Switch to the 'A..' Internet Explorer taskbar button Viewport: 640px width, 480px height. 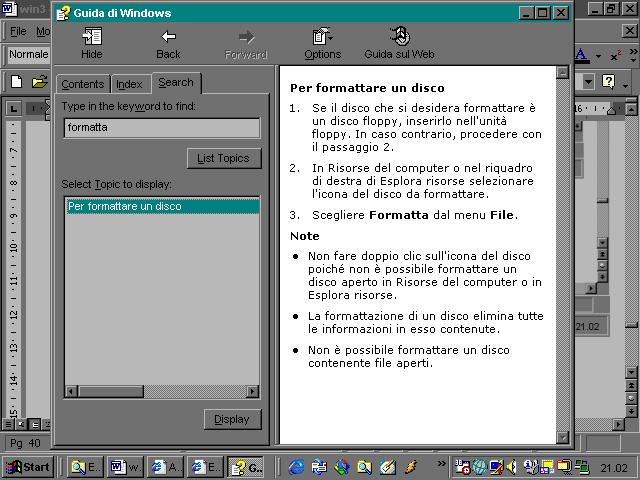166,467
